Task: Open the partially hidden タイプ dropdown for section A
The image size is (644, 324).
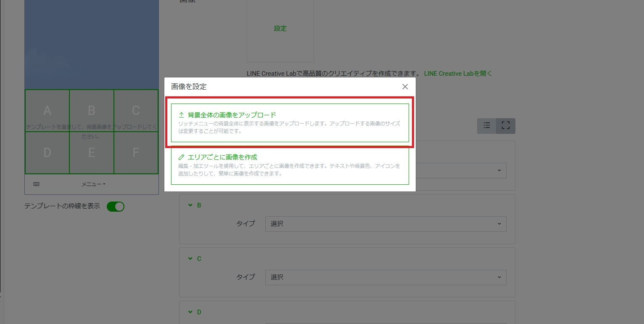Action: (461, 170)
